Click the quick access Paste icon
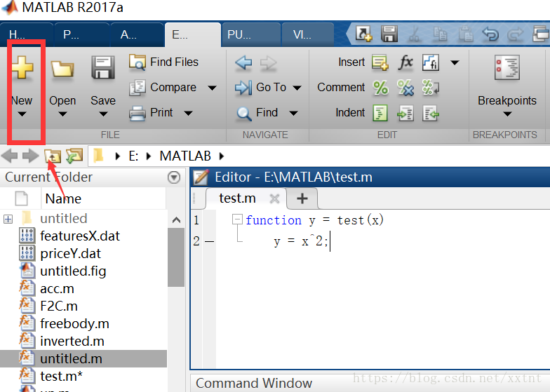This screenshot has width=550, height=392. pos(466,34)
